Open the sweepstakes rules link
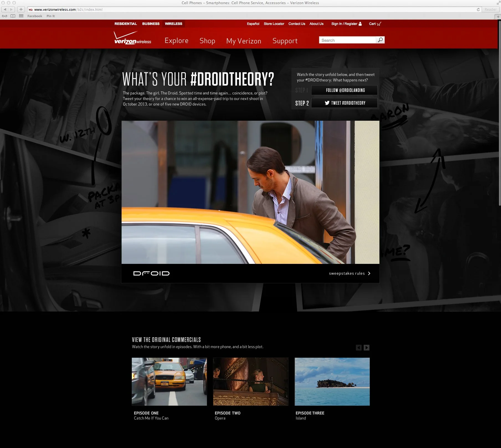The height and width of the screenshot is (448, 501). (347, 273)
